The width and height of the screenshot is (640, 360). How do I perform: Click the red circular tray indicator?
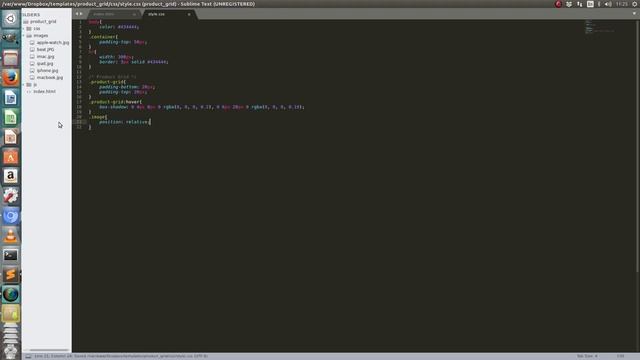pos(558,4)
